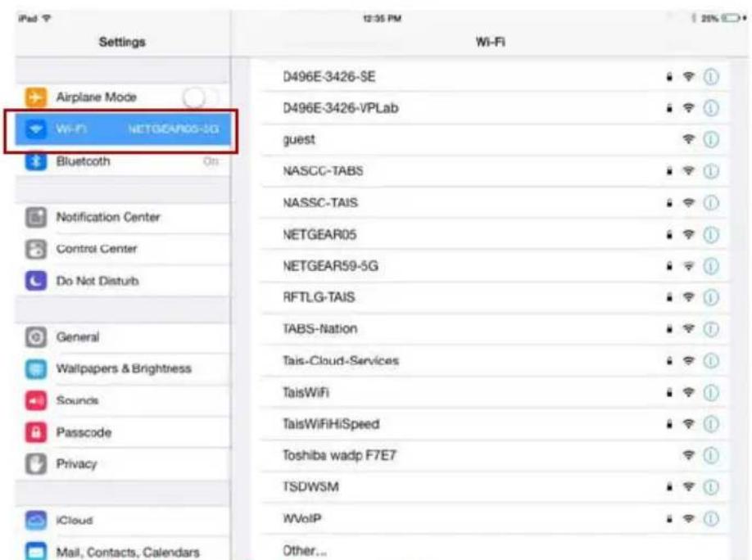Open Notification Center settings
752x560 pixels.
[x=123, y=217]
